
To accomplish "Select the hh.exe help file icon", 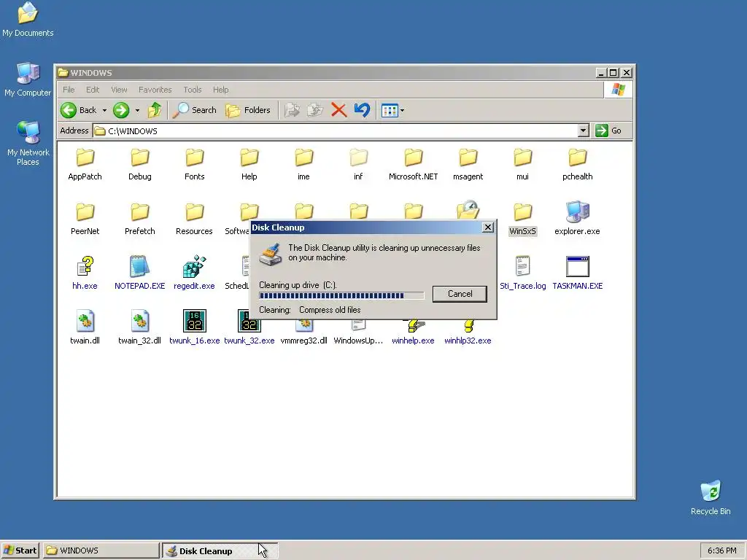I will click(x=85, y=266).
